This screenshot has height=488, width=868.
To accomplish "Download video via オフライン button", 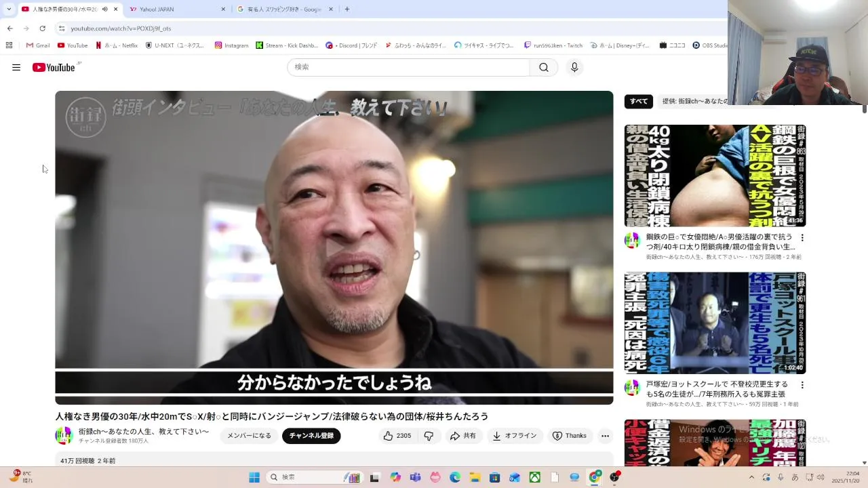I will [x=515, y=436].
